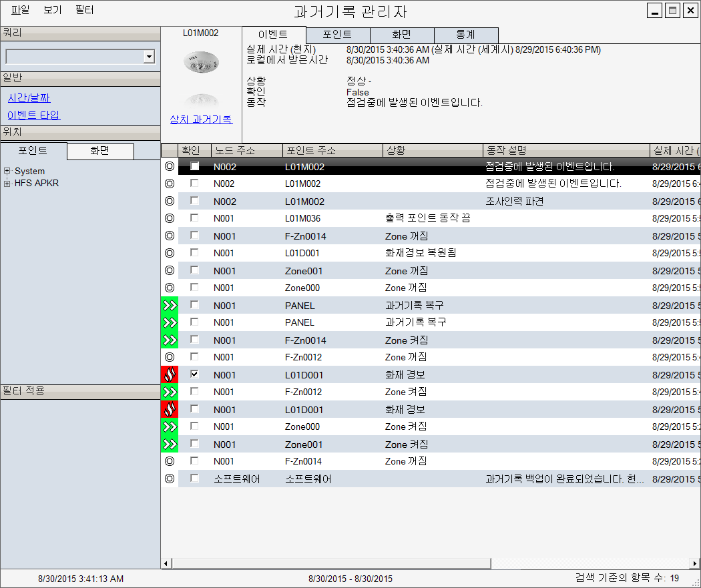The height and width of the screenshot is (588, 701).
Task: Switch to the 통계 tab
Action: click(465, 35)
